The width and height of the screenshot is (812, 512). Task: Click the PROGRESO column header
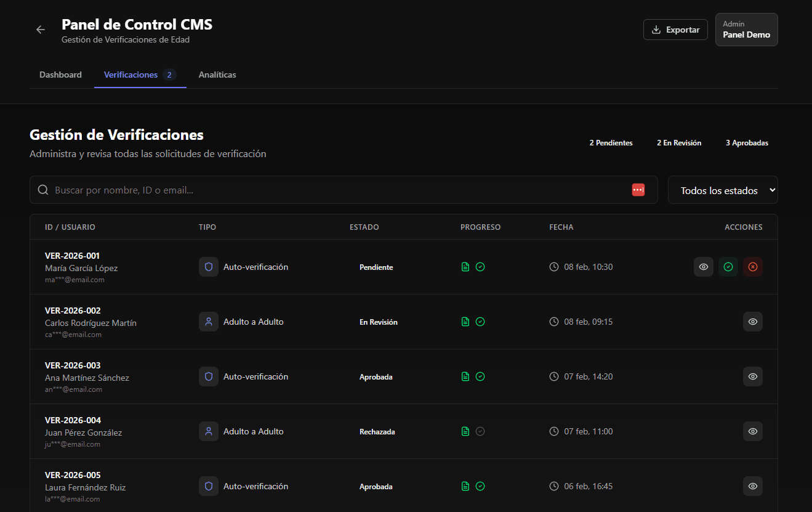[x=481, y=227]
